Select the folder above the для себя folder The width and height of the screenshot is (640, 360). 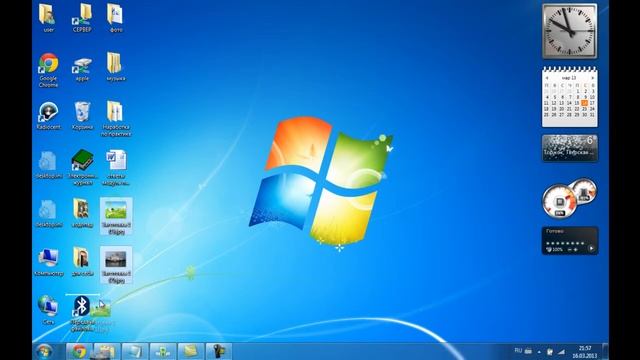coord(82,213)
